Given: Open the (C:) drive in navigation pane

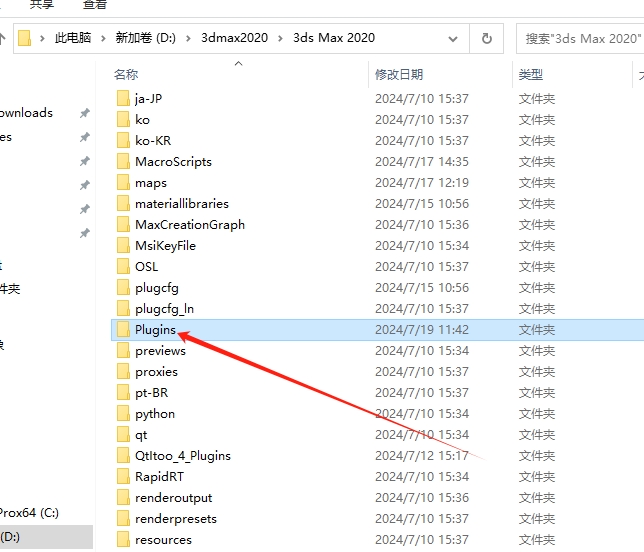Looking at the screenshot, I should (x=29, y=513).
